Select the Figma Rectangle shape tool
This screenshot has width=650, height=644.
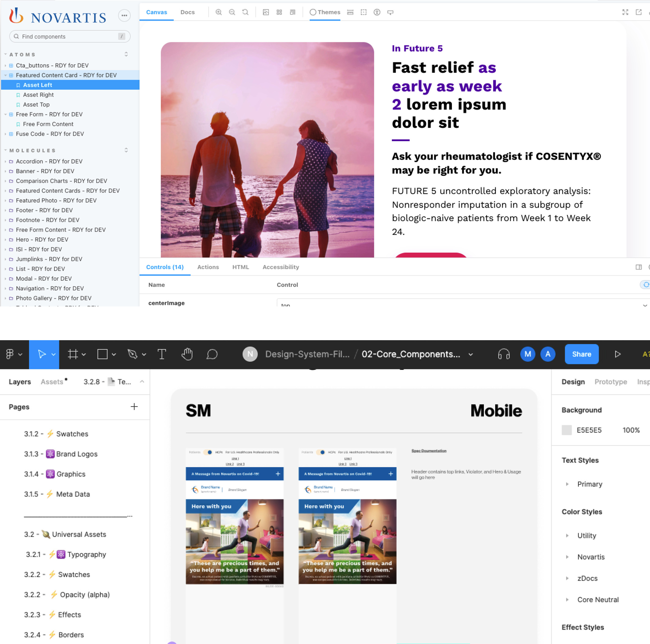point(102,354)
